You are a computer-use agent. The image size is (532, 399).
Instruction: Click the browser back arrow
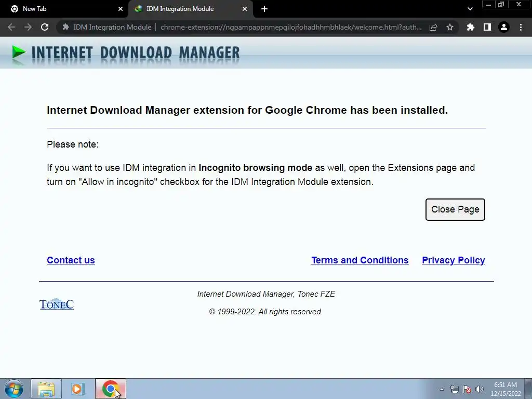pyautogui.click(x=11, y=27)
